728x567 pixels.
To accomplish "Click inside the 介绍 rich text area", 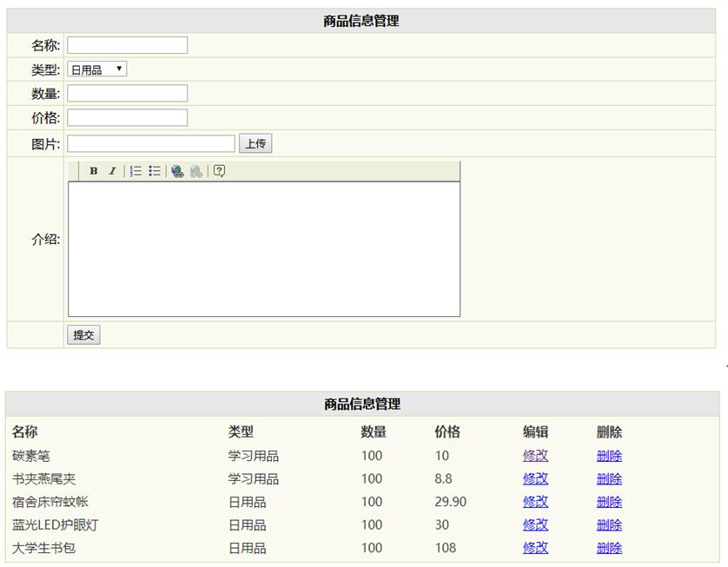I will (x=264, y=249).
